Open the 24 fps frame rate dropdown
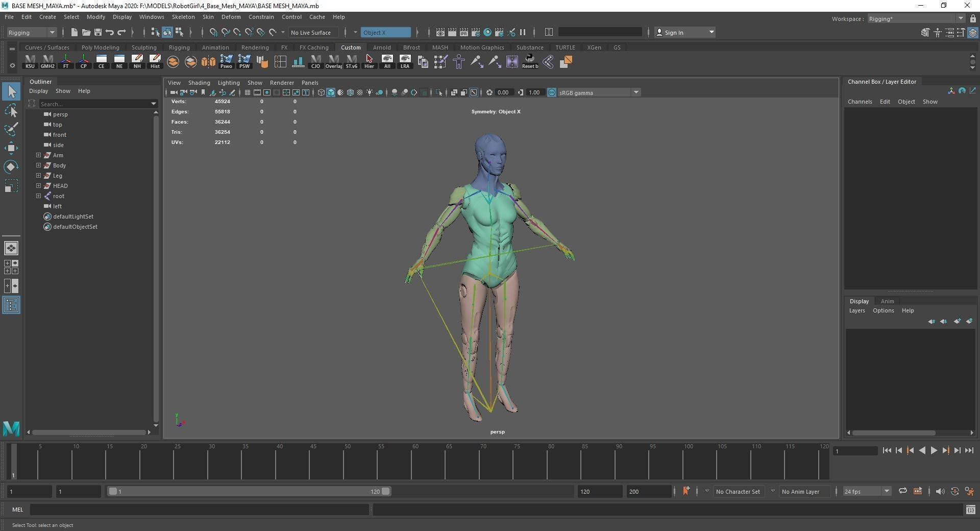The width and height of the screenshot is (980, 531). [x=867, y=491]
